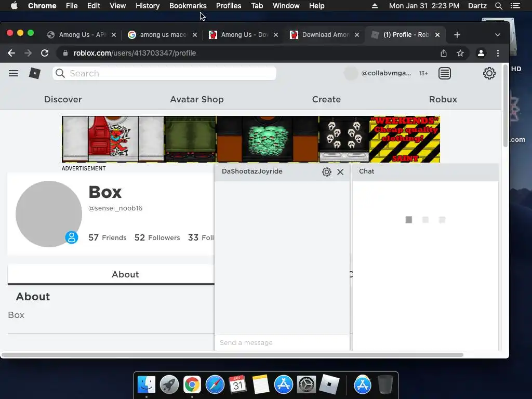Open Safari from the Dock
Viewport: 532px width, 399px height.
pos(215,385)
